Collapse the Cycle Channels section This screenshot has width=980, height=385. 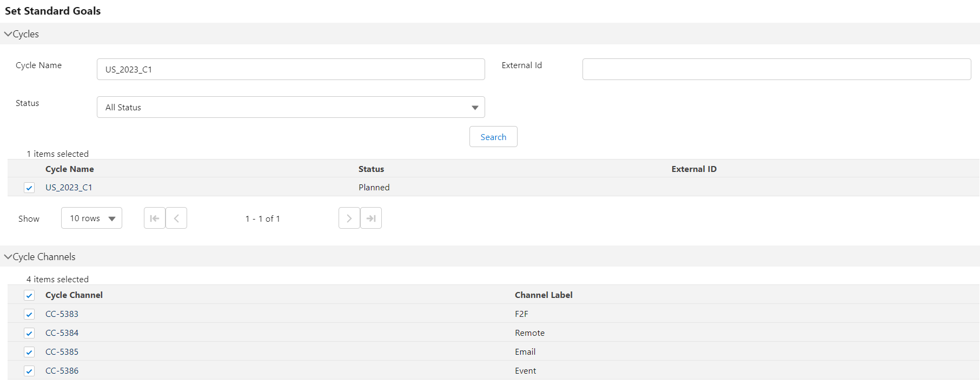tap(8, 257)
